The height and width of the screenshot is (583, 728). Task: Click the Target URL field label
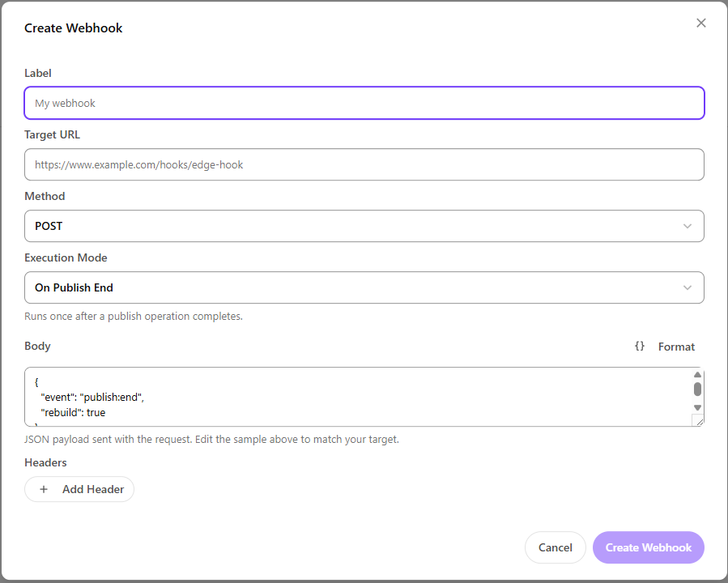pos(52,134)
